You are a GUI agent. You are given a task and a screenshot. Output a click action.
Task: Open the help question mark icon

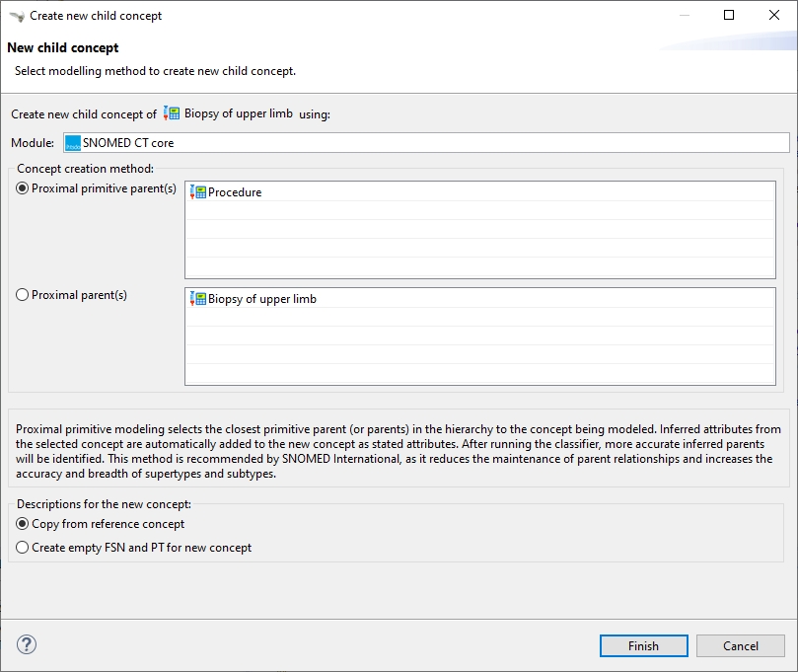click(x=27, y=645)
